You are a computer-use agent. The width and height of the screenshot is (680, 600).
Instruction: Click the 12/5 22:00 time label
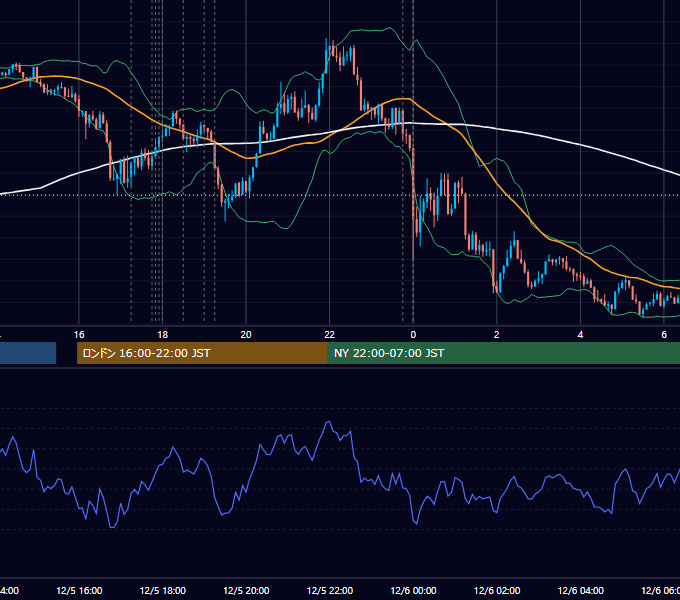330,590
